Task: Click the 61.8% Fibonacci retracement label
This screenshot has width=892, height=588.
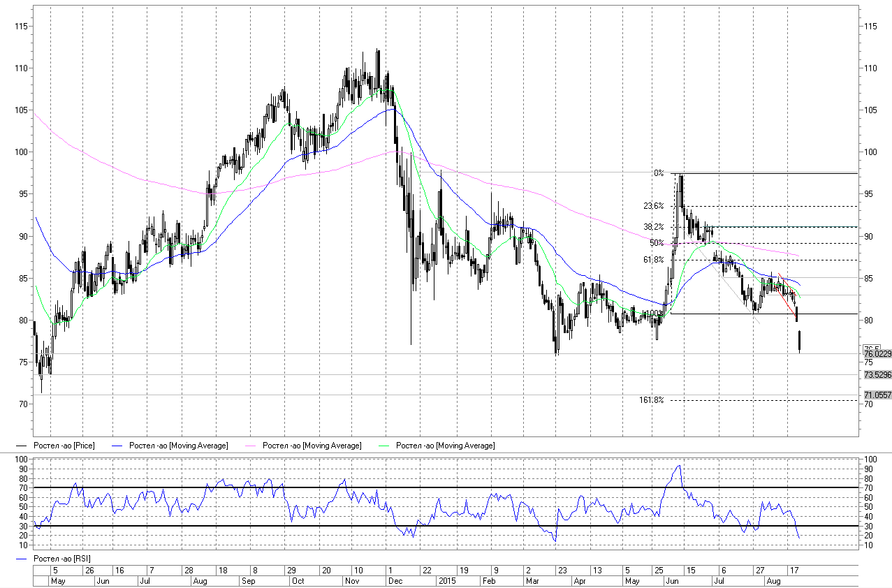Action: click(x=653, y=260)
